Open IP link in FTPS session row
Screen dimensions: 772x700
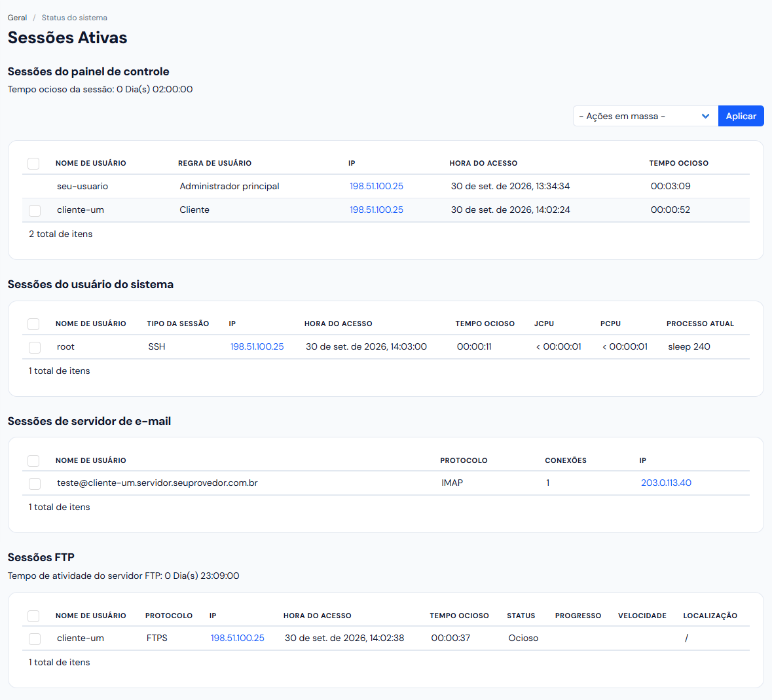click(237, 638)
